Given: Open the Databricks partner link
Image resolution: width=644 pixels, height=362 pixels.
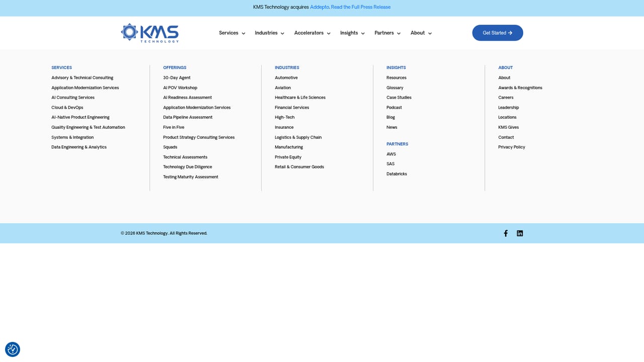Looking at the screenshot, I should click(x=396, y=174).
